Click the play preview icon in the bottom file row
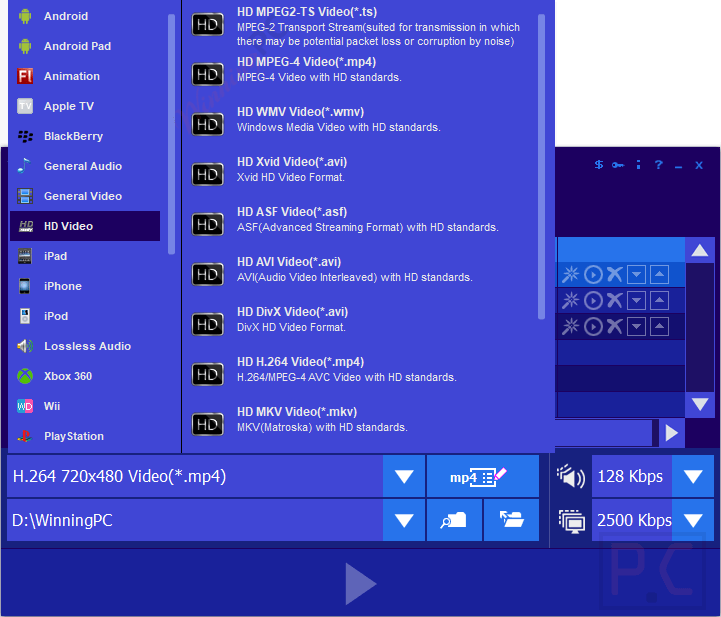 tap(593, 327)
